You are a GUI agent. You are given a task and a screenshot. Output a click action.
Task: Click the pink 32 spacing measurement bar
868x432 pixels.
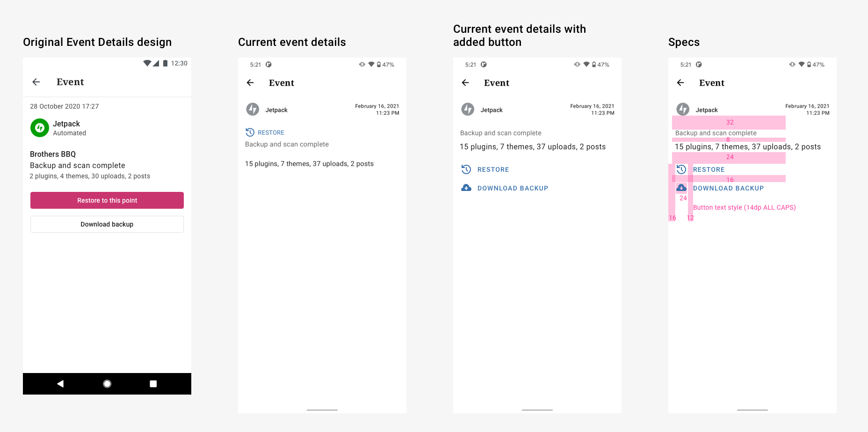729,122
